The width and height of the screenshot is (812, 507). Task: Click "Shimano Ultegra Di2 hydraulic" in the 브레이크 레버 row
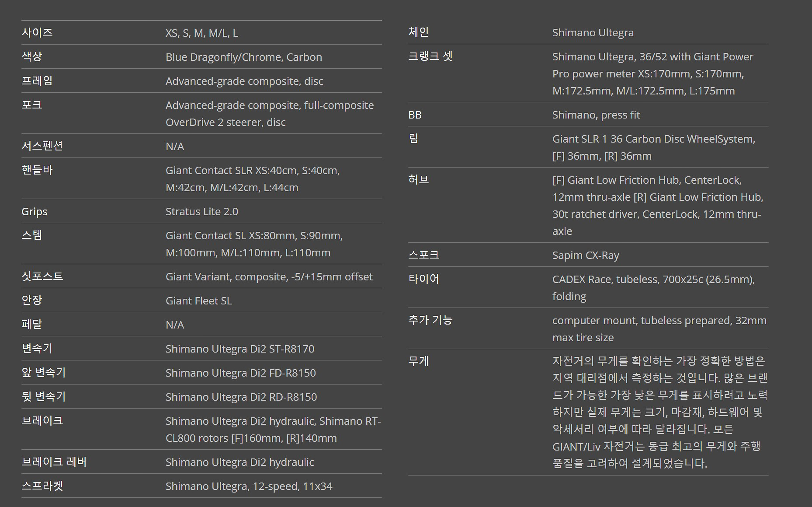click(x=239, y=462)
